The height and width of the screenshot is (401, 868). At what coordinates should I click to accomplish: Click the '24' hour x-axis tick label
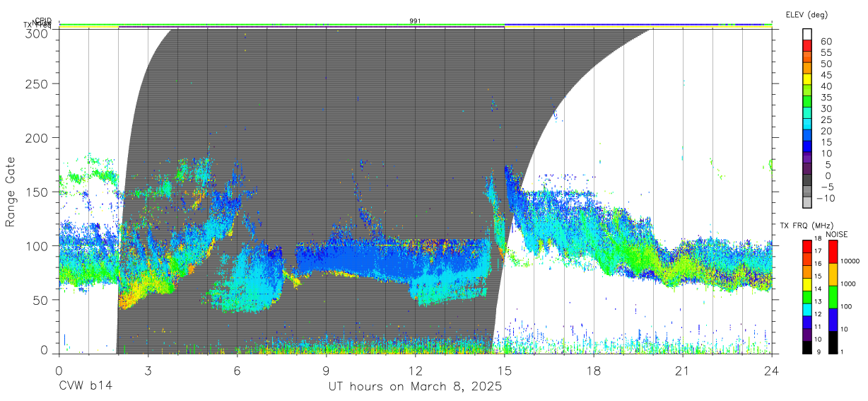pyautogui.click(x=771, y=371)
